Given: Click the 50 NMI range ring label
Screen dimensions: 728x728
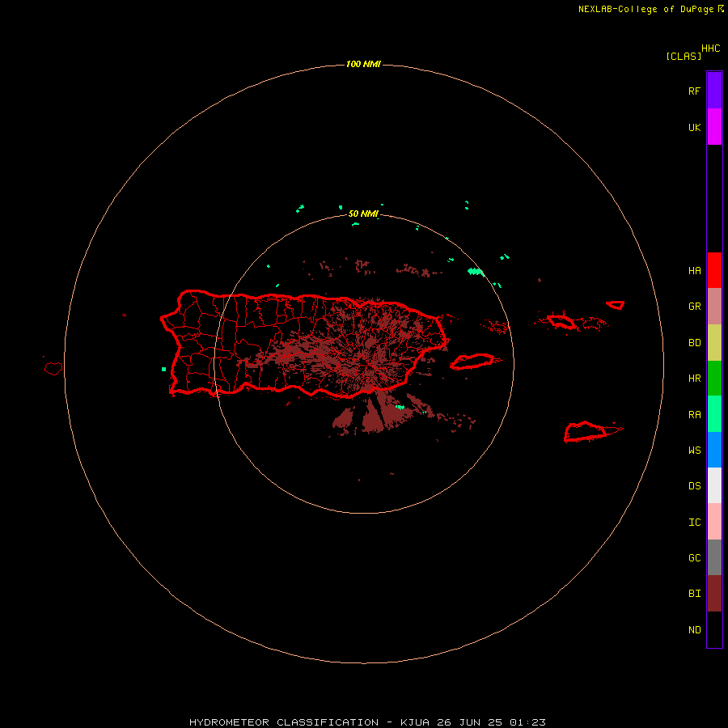Looking at the screenshot, I should (363, 214).
